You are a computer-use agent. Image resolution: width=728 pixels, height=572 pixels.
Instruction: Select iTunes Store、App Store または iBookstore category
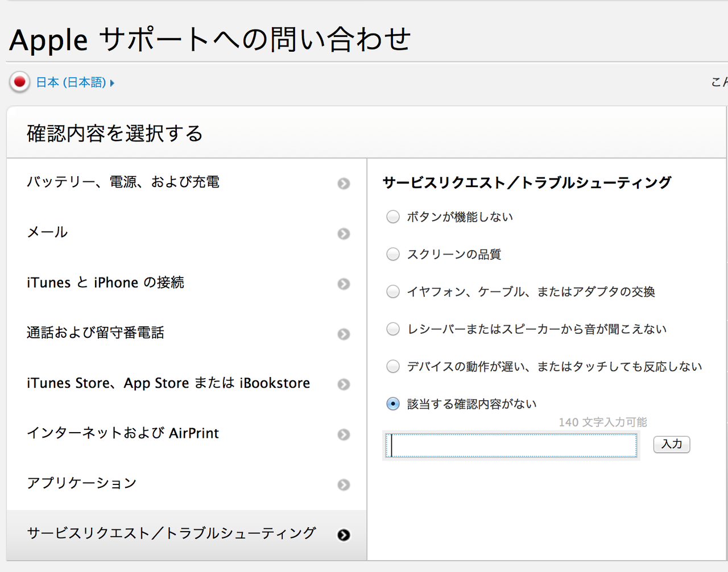click(187, 384)
